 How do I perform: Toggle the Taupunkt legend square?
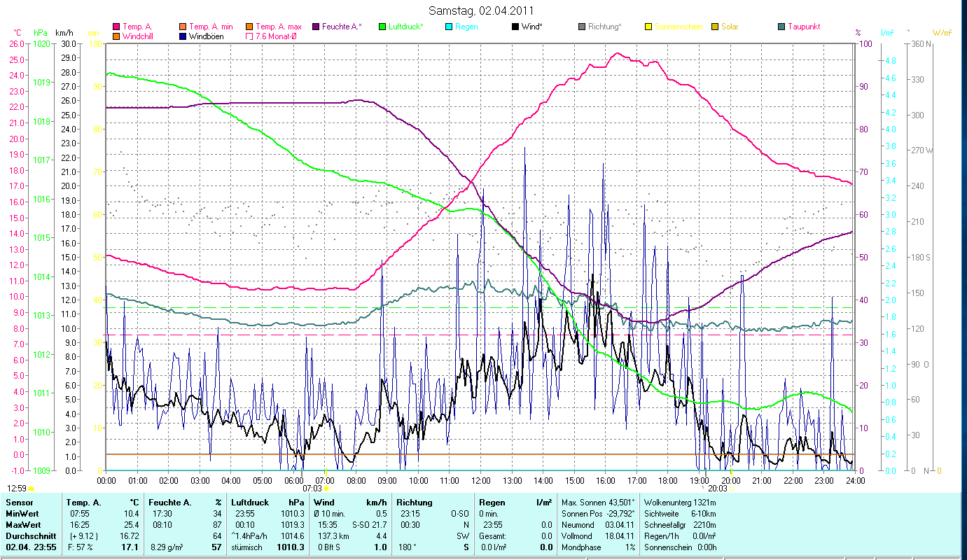tap(781, 27)
